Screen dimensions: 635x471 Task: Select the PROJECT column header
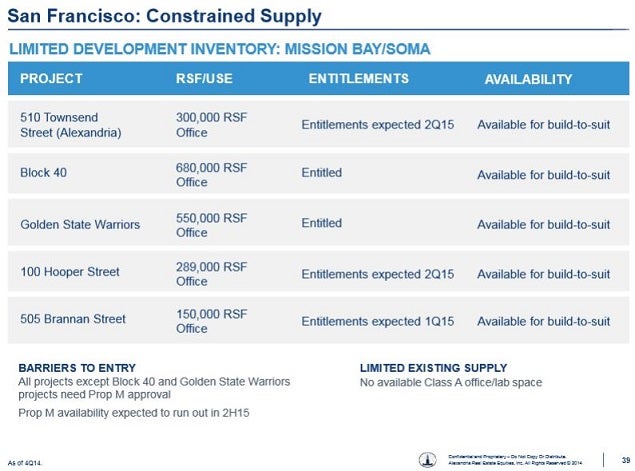(51, 79)
